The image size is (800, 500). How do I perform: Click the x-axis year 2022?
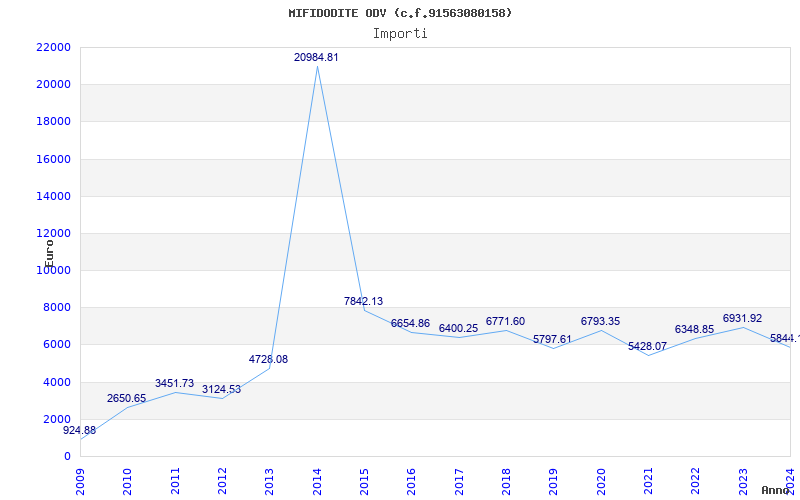point(695,482)
